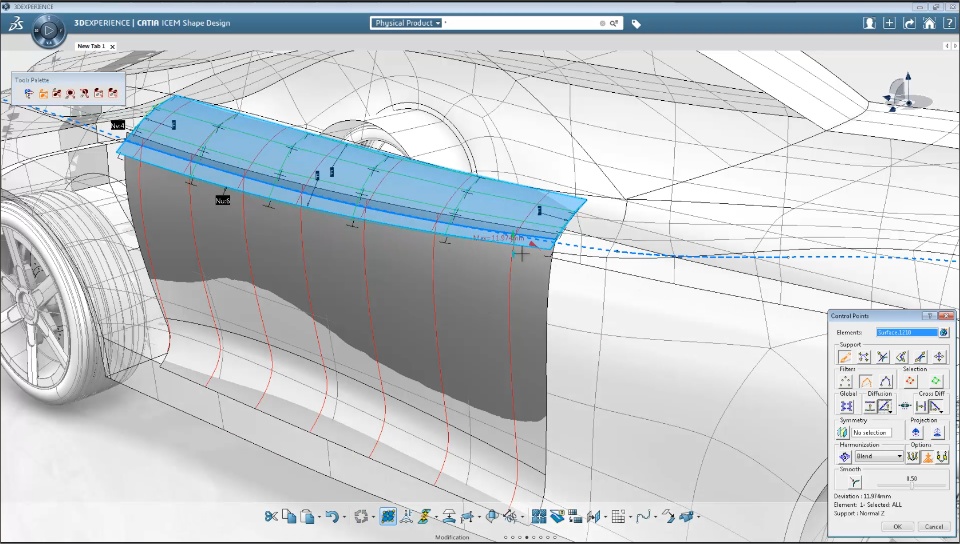Click the Undo arrow in bottom toolbar
Image resolution: width=960 pixels, height=544 pixels.
point(331,516)
